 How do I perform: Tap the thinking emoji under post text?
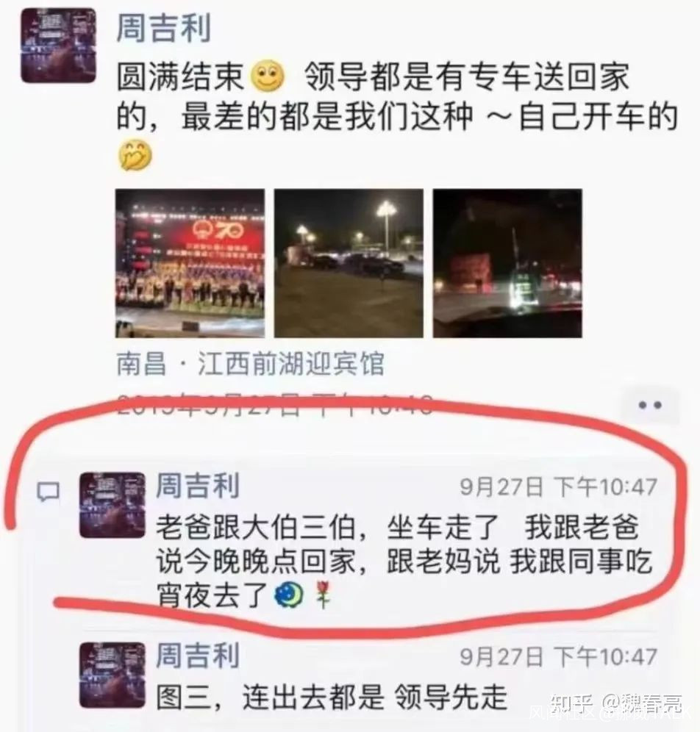pyautogui.click(x=135, y=157)
